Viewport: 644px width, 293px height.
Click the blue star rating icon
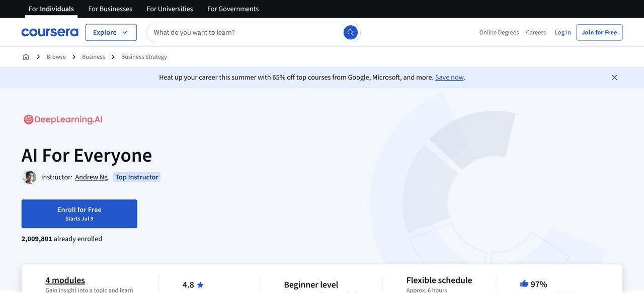(200, 285)
